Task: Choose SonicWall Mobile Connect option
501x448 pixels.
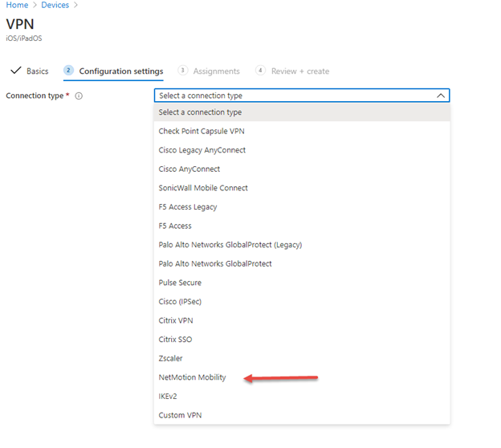Action: pyautogui.click(x=203, y=188)
